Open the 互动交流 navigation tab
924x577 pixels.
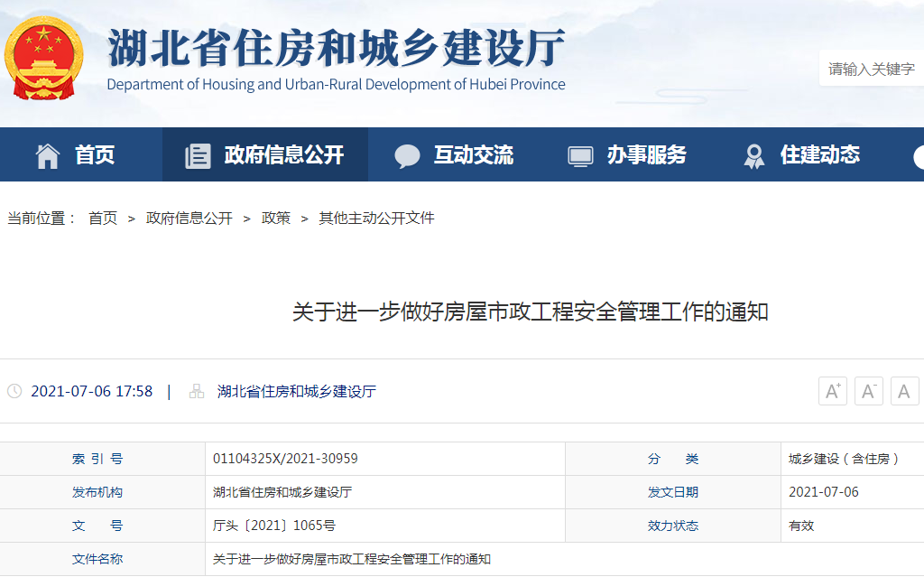pos(455,154)
